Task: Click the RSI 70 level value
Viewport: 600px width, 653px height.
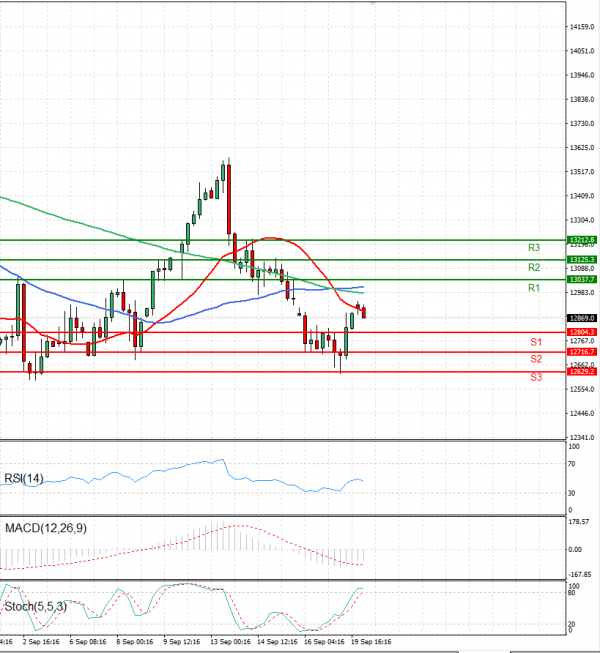Action: [572, 464]
